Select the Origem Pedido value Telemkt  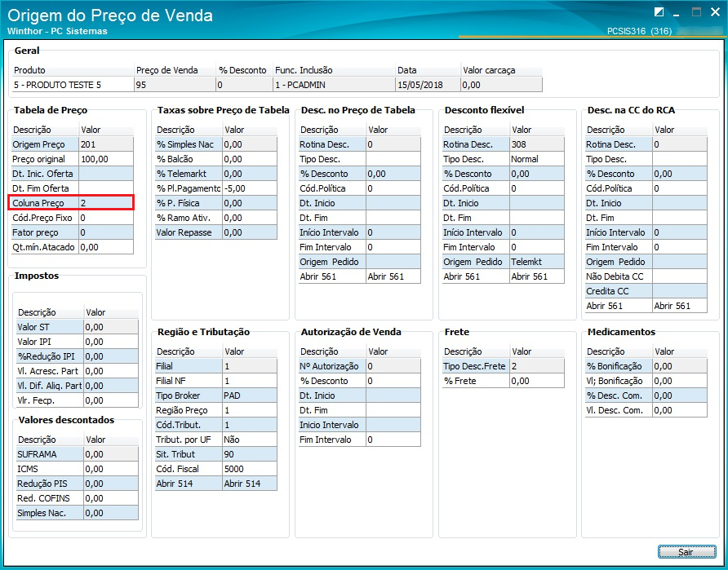click(x=537, y=262)
